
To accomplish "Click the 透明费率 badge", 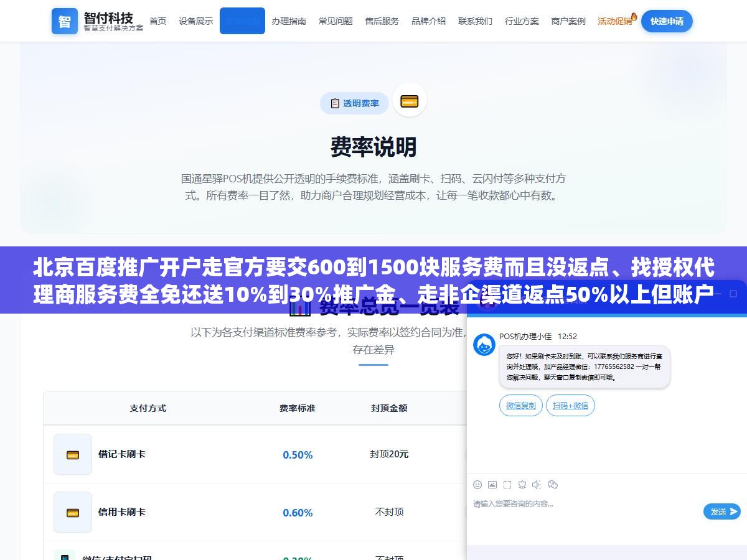I will 355,103.
